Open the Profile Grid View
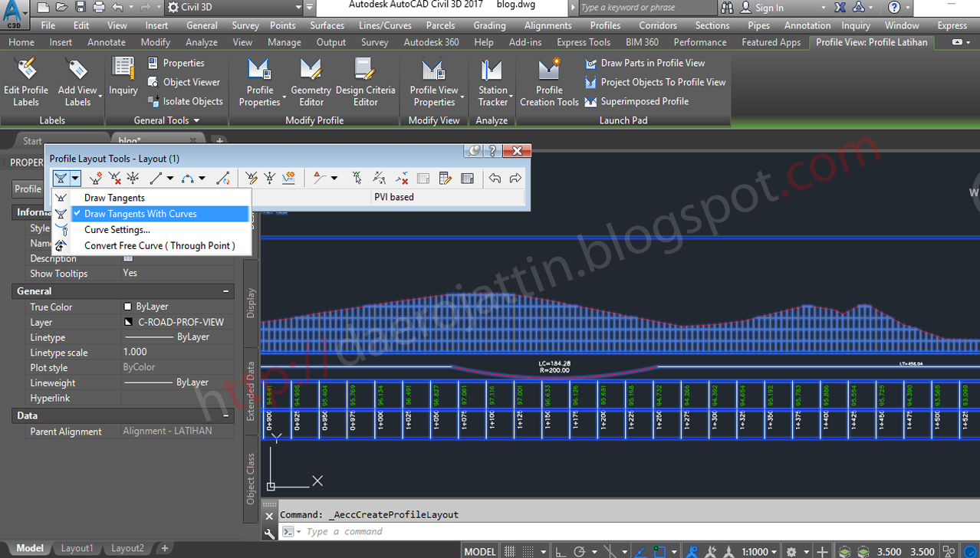Screen dimensions: 980x558 467,179
